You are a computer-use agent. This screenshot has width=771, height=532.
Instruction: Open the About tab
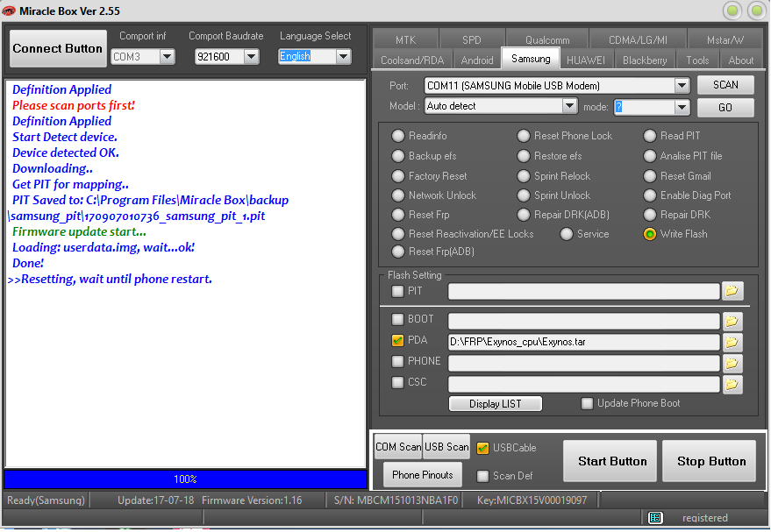740,60
